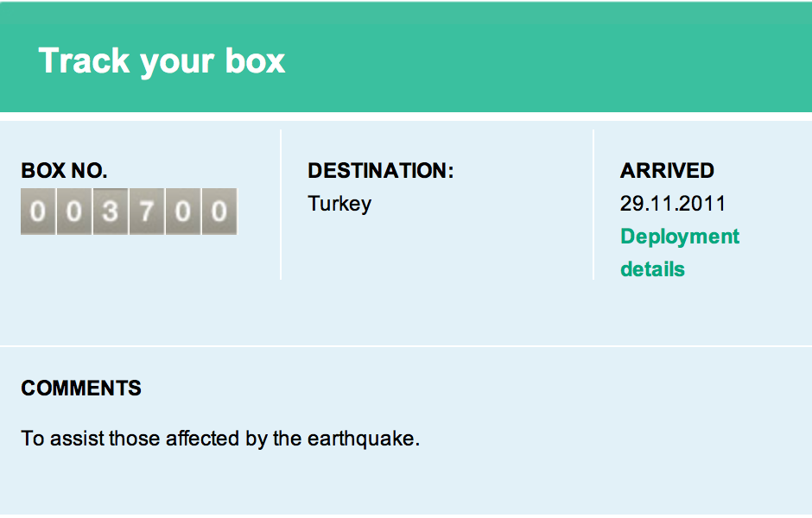Open the Deployment details link

(x=680, y=253)
